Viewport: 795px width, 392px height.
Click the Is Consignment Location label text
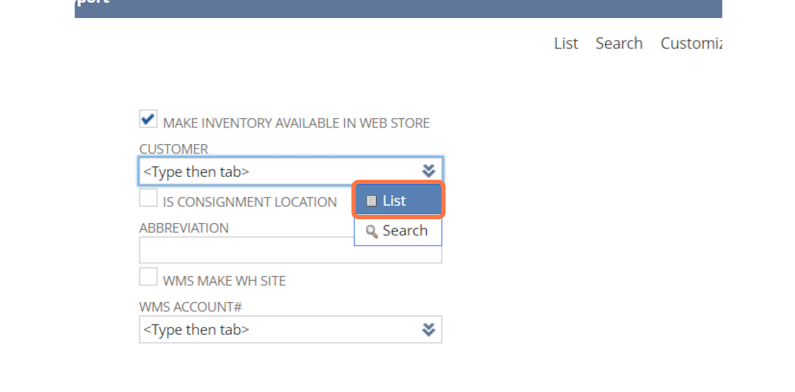249,202
